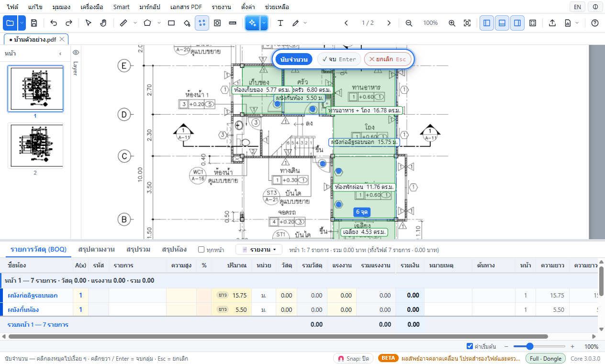Toggle Layer visibility eye icon
This screenshot has height=364, width=605.
coord(76,53)
